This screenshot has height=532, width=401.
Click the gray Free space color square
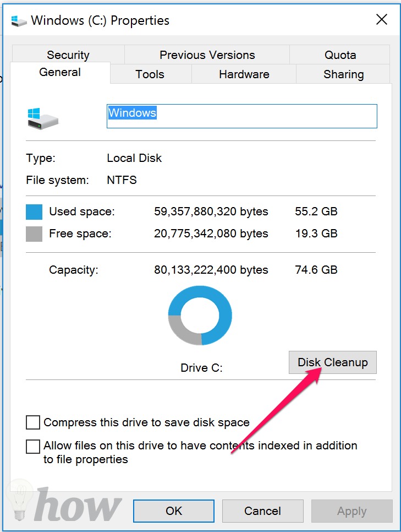(x=34, y=234)
